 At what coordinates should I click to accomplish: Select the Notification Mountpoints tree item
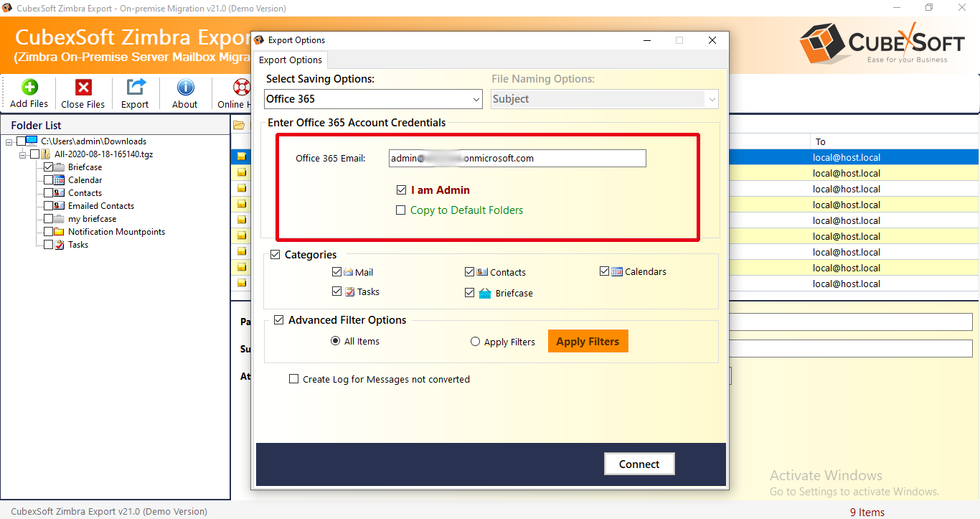click(x=116, y=232)
